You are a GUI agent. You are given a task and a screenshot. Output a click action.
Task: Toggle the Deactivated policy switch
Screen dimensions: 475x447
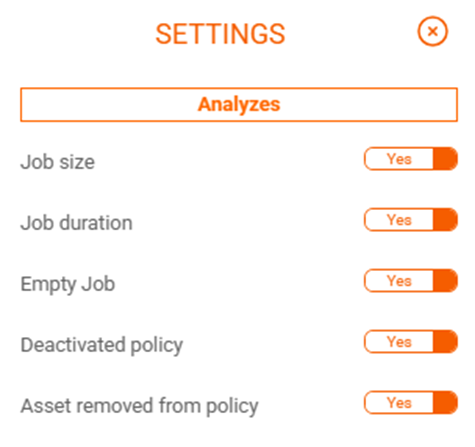click(411, 342)
